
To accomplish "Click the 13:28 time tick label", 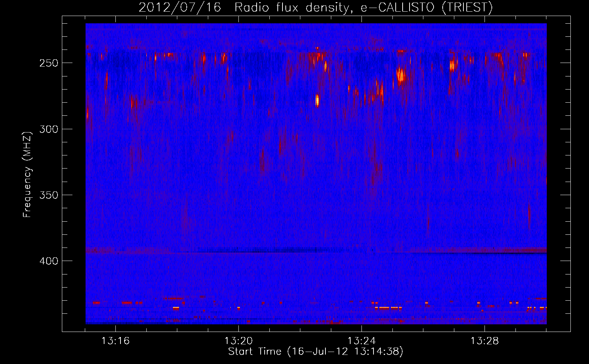I will pos(485,341).
